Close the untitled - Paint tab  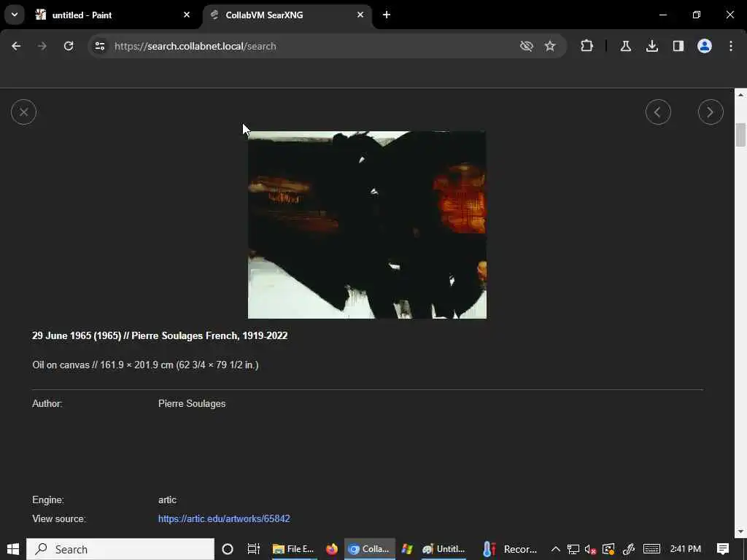click(187, 15)
